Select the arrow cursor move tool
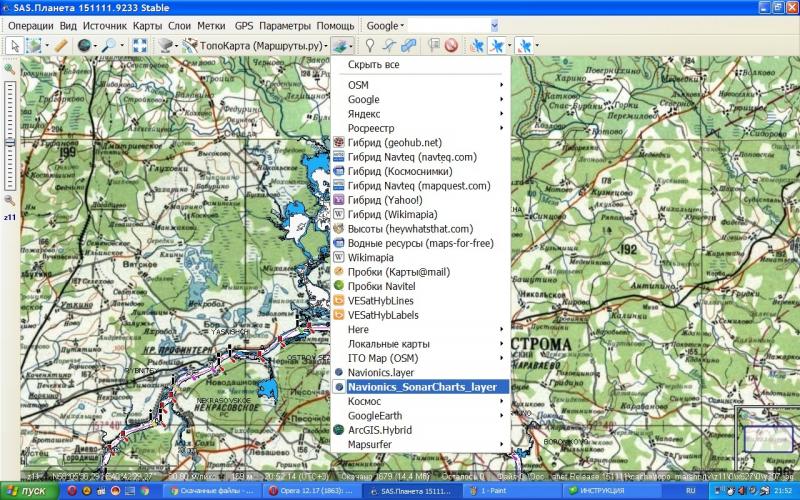 click(14, 45)
